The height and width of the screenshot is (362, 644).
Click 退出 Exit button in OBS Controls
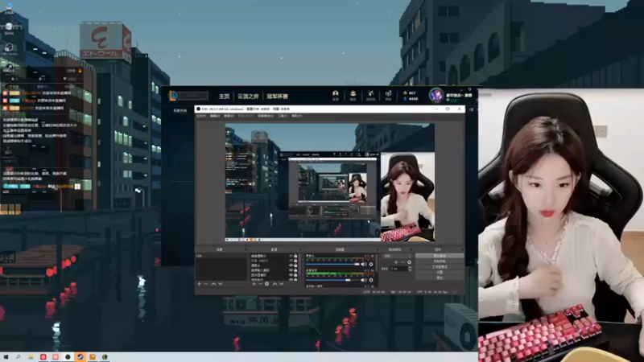[x=440, y=278]
